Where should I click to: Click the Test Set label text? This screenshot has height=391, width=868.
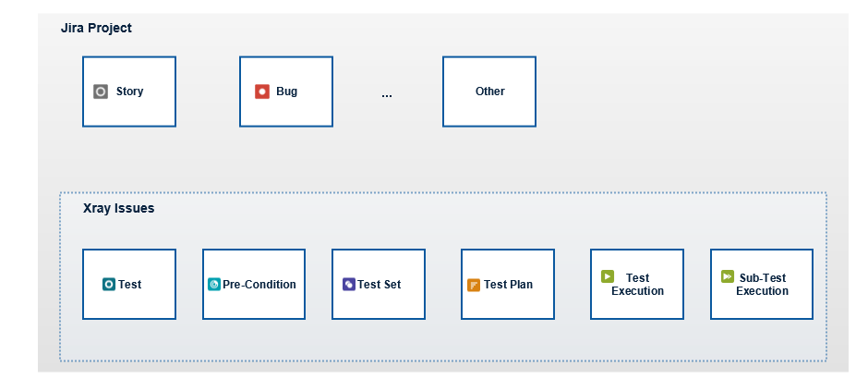pos(380,285)
